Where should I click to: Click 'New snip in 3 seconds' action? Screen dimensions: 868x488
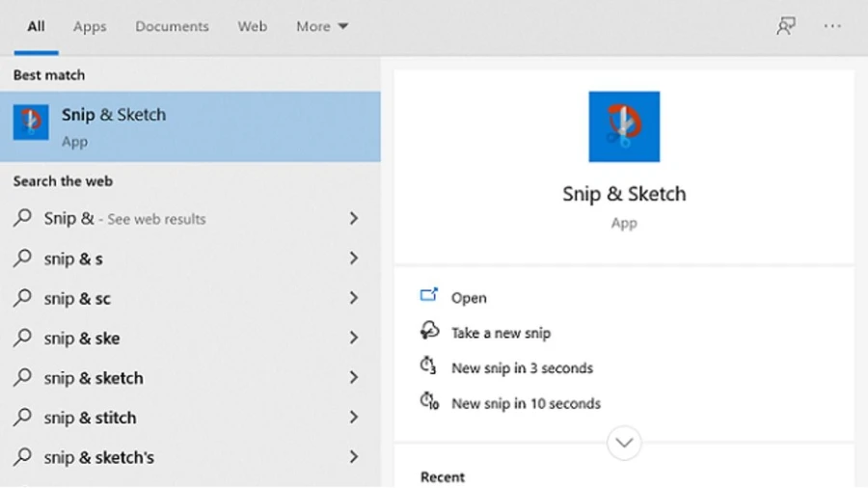(x=522, y=368)
